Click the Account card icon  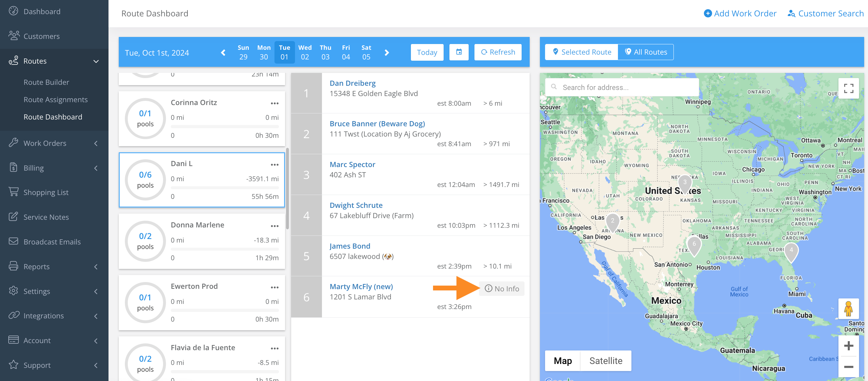[13, 340]
